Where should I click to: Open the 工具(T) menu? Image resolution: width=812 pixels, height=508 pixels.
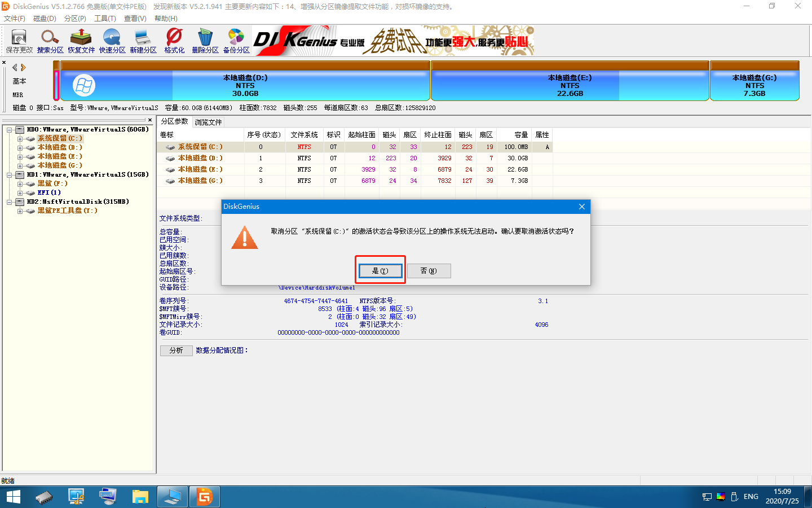105,19
